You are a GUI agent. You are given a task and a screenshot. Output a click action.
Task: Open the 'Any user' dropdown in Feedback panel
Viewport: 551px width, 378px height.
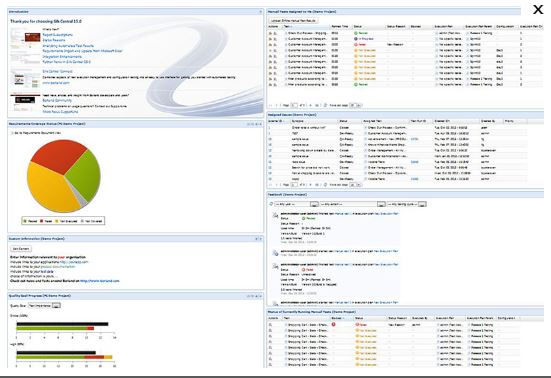click(x=297, y=204)
